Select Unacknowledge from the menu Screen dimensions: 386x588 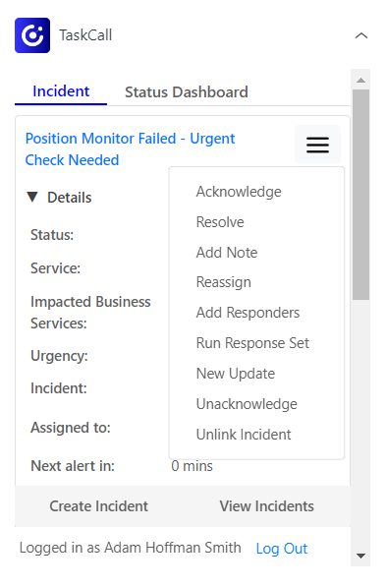[247, 404]
